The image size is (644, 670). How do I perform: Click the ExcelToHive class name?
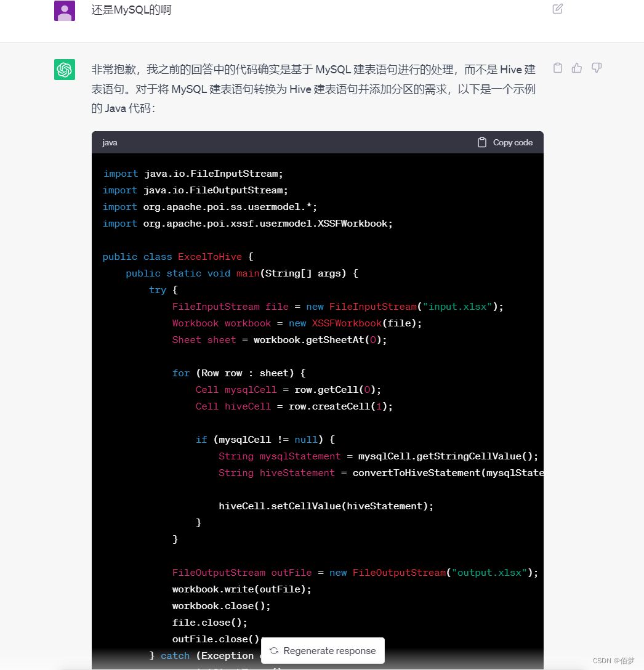[x=210, y=257]
